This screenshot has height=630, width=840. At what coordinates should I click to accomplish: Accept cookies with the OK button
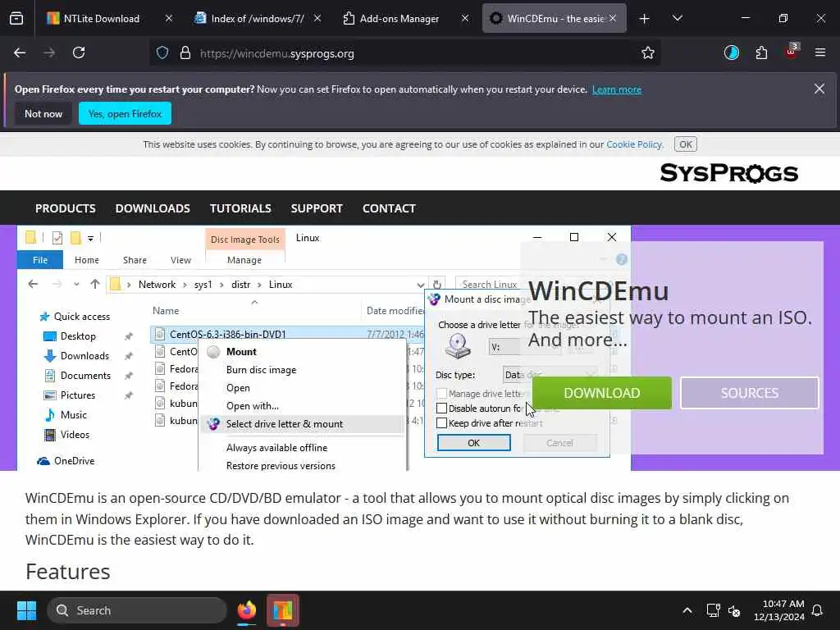coord(686,144)
